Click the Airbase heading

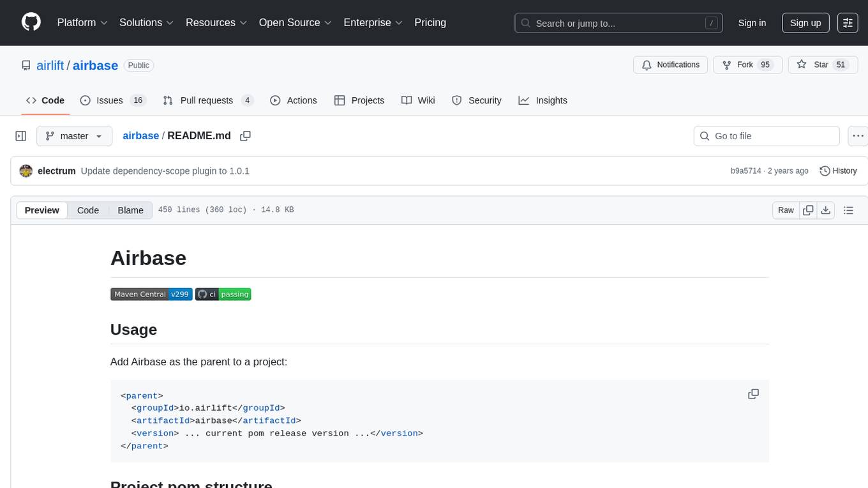pos(148,258)
